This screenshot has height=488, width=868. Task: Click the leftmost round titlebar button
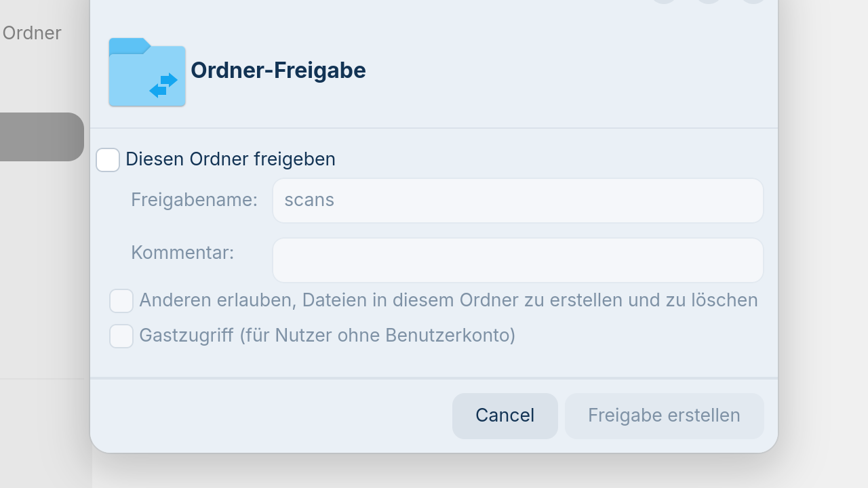point(665,1)
